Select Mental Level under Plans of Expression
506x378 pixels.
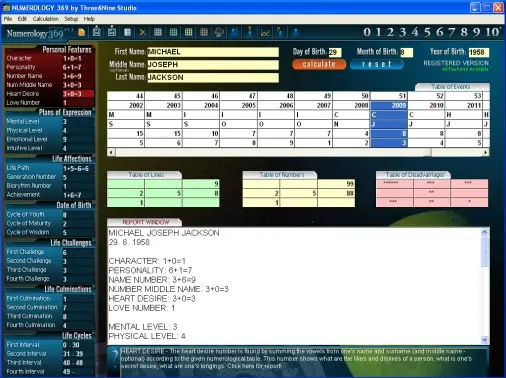click(49, 121)
